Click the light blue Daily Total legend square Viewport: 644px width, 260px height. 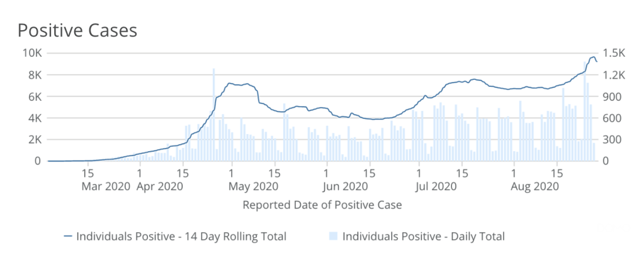(x=333, y=237)
